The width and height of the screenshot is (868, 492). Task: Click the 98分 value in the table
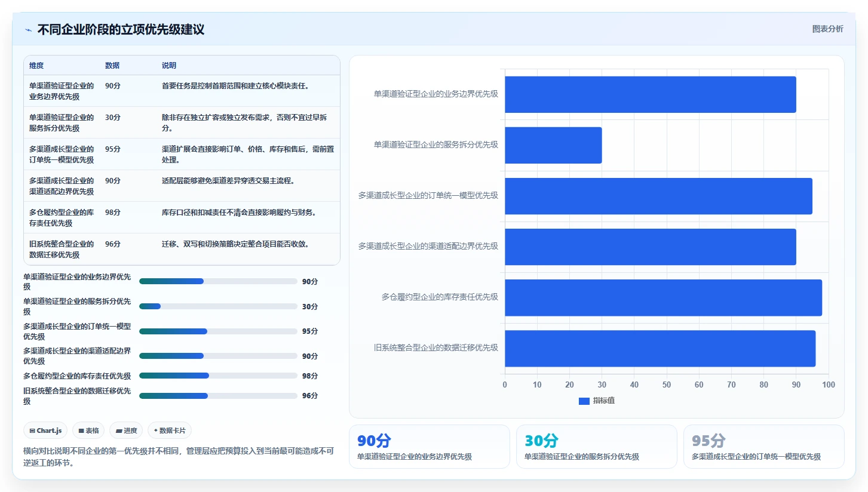coord(113,212)
